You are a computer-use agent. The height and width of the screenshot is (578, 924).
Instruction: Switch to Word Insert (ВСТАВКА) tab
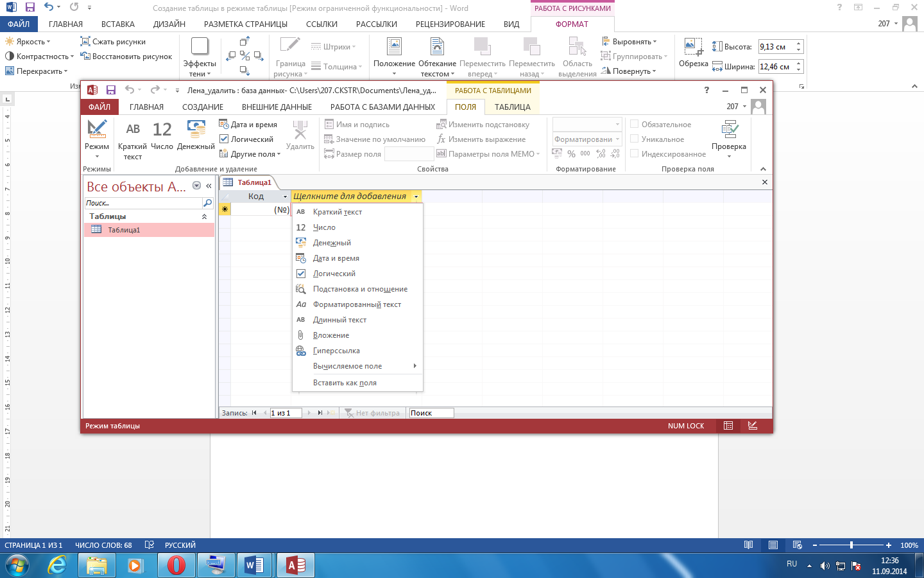(x=118, y=24)
